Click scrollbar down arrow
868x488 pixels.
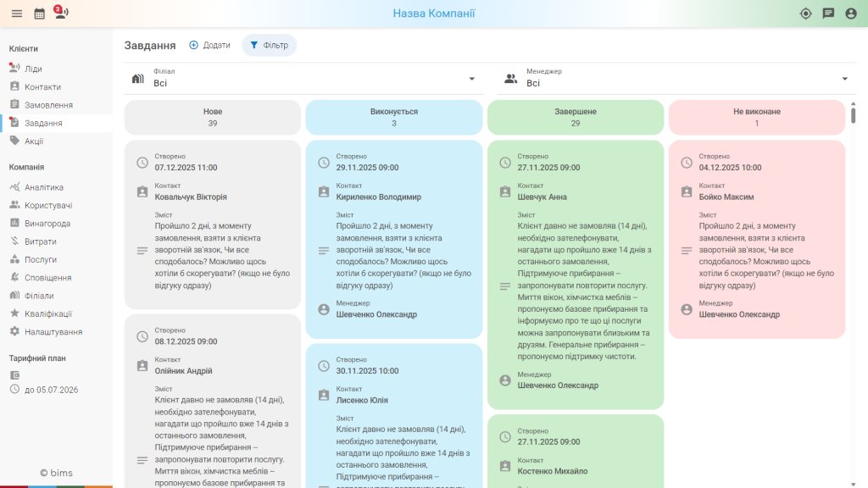click(x=853, y=484)
